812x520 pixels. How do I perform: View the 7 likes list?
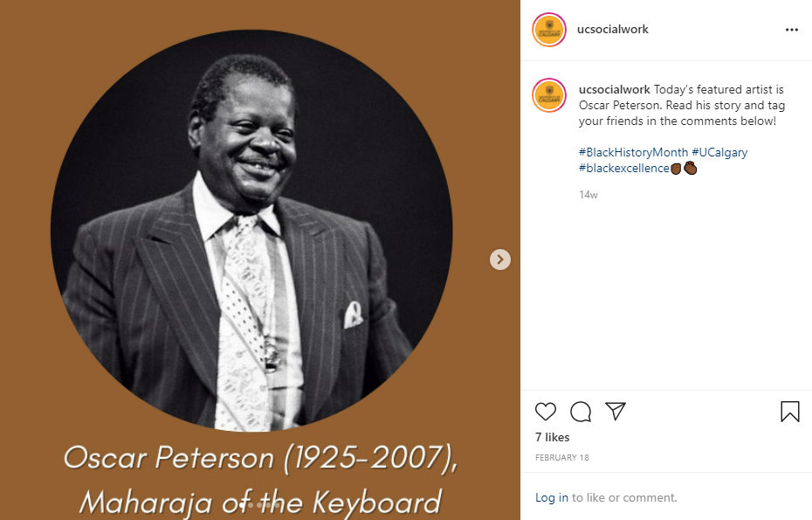552,438
